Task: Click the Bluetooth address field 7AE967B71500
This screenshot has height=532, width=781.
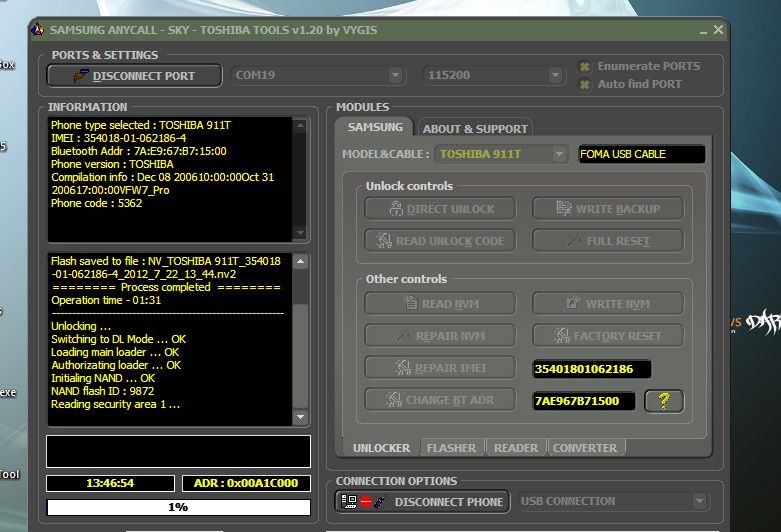Action: 584,401
